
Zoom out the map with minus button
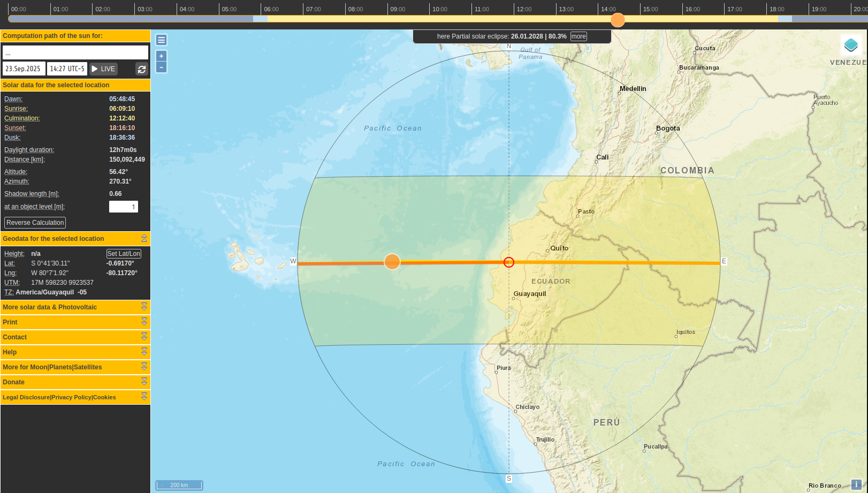161,67
